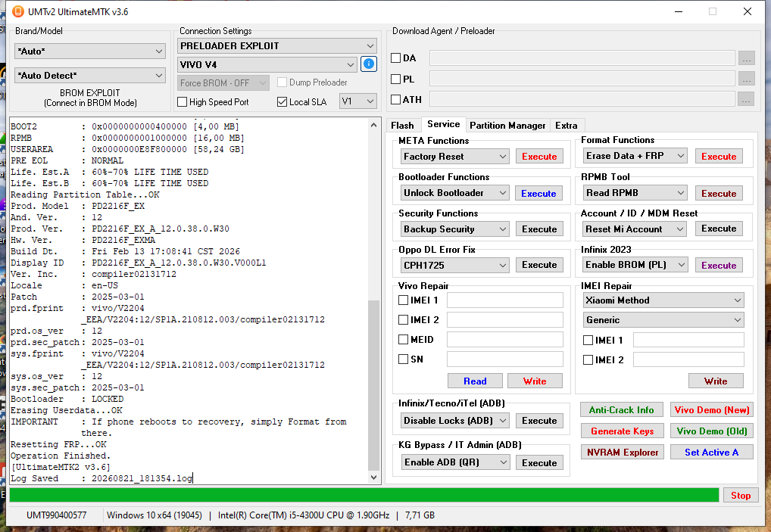Execute the Account / ID / MDM Reset
The image size is (771, 532).
click(x=719, y=229)
